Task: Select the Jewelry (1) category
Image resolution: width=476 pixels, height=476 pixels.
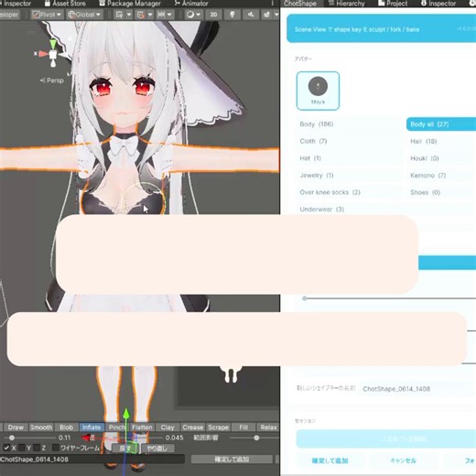Action: pyautogui.click(x=350, y=175)
